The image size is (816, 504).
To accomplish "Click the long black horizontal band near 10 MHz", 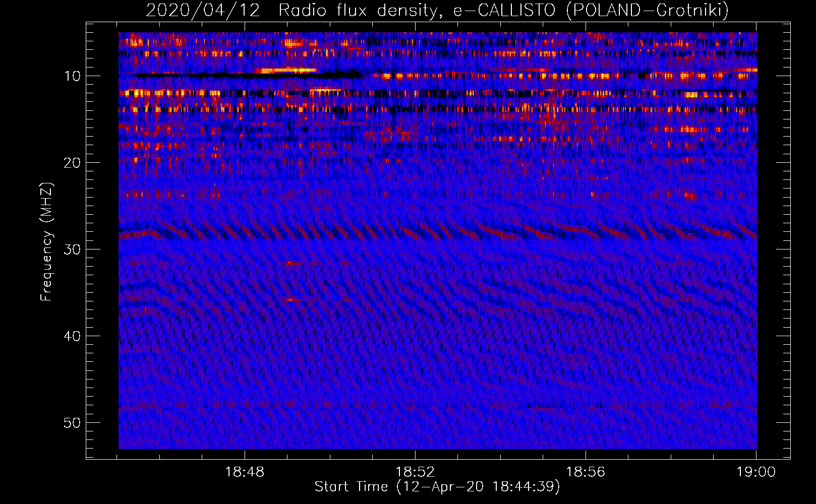I will [247, 76].
